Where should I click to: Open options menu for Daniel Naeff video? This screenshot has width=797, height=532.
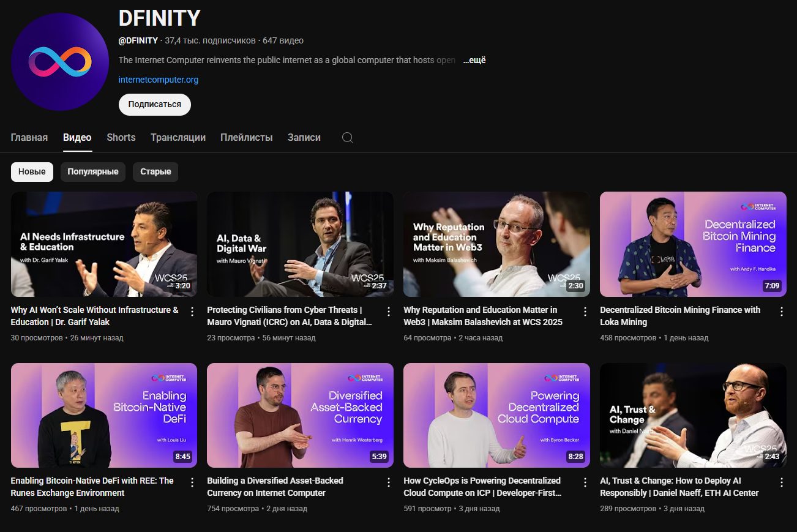click(782, 482)
